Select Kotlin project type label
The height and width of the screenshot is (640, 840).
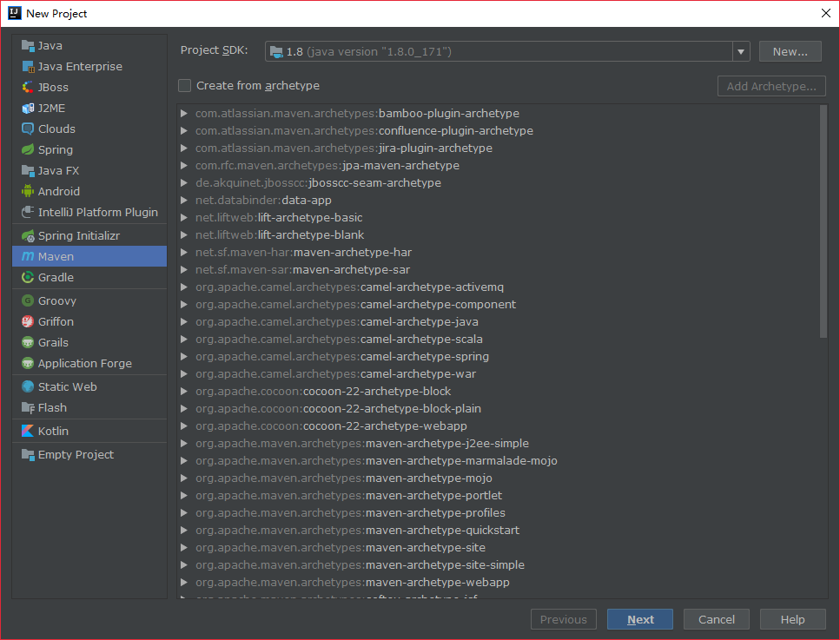coord(53,431)
